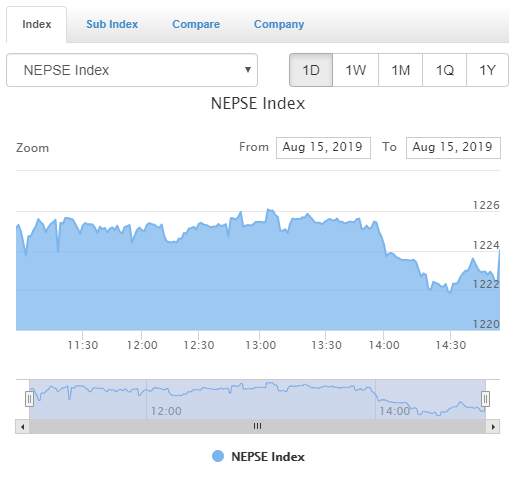The width and height of the screenshot is (516, 477).
Task: Click the 1226 y-axis label
Action: pos(486,205)
